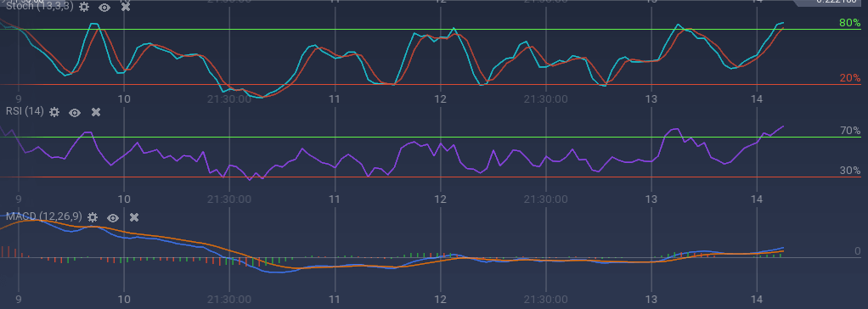
Task: Click the 80% Stoch level label
Action: click(x=849, y=23)
